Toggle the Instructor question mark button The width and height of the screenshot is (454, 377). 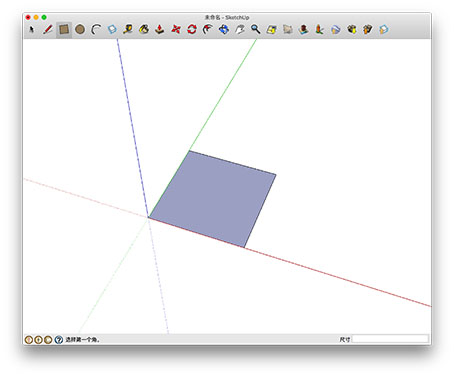click(x=59, y=340)
